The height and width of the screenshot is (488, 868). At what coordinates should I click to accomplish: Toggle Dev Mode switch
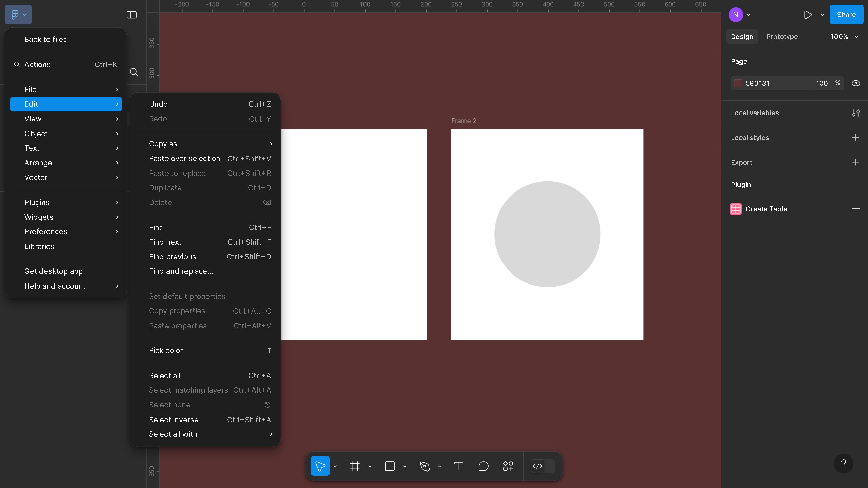tap(542, 466)
